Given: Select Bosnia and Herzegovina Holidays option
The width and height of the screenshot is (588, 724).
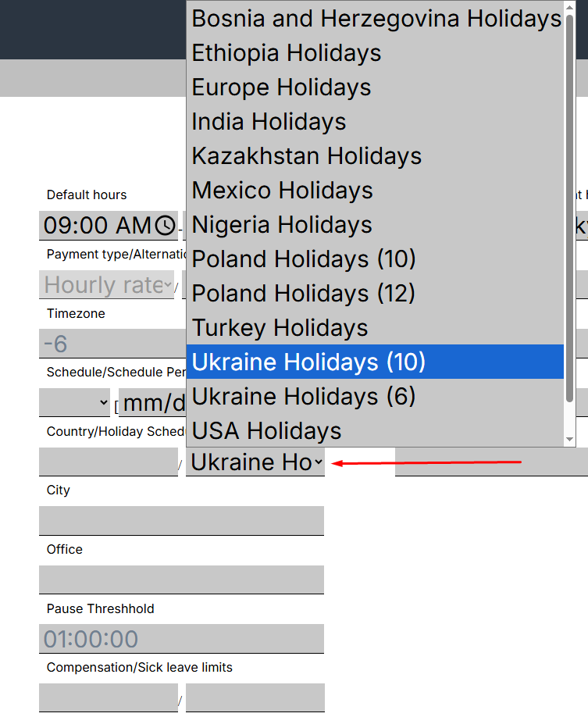Looking at the screenshot, I should (x=376, y=19).
